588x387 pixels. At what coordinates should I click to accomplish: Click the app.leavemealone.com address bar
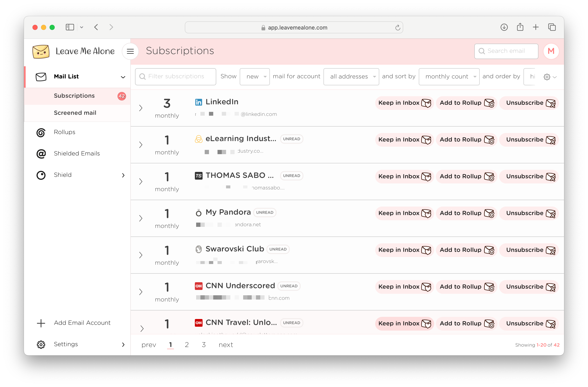click(294, 27)
